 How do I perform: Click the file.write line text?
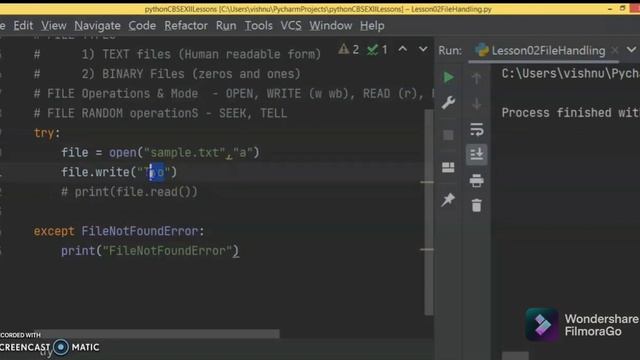coord(119,172)
